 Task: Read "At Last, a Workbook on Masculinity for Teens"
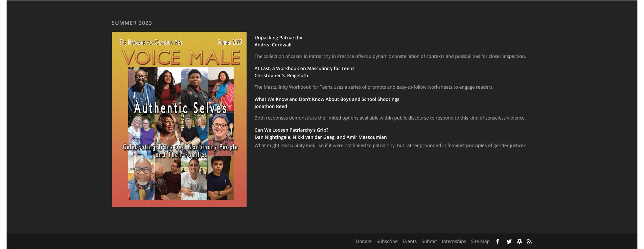tap(304, 69)
